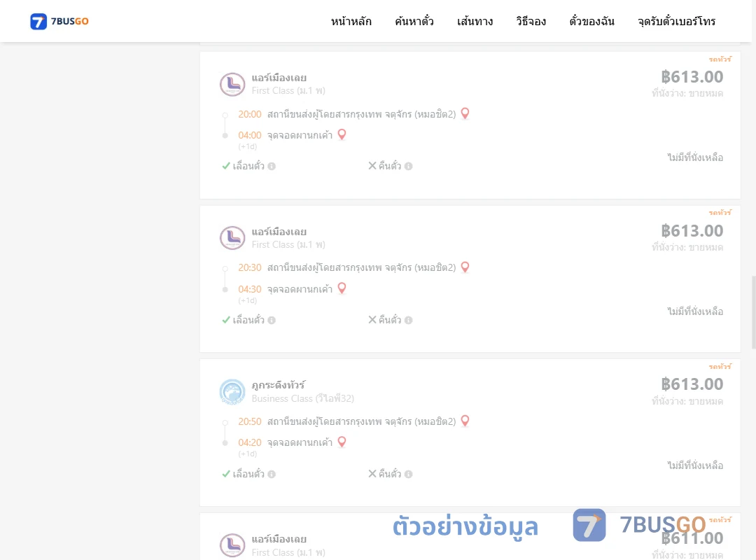Show คืนตั๋ว info icon on 20:30 trip
The image size is (756, 560).
point(408,321)
